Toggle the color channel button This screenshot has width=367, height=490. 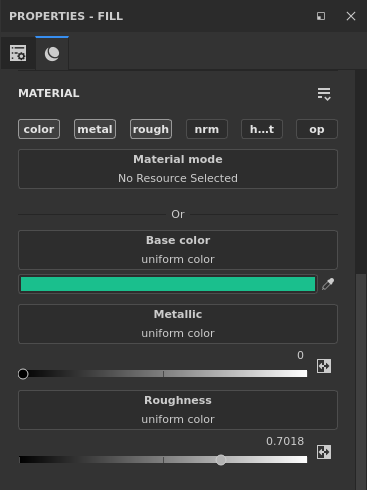(x=39, y=129)
